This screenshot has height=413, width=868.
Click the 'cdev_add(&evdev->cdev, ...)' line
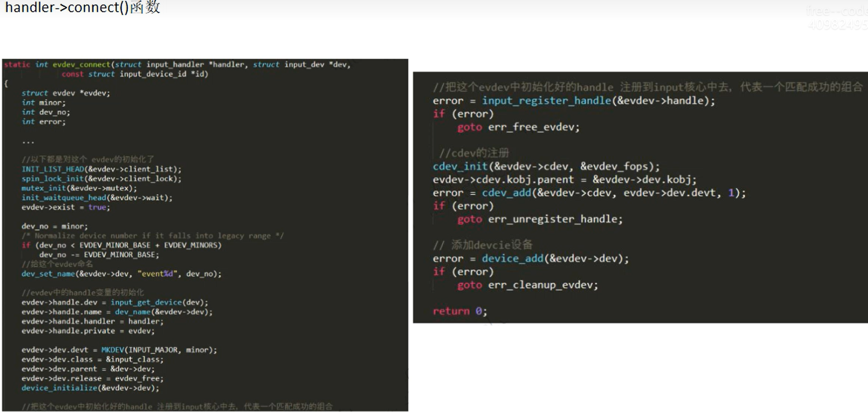[x=589, y=192]
